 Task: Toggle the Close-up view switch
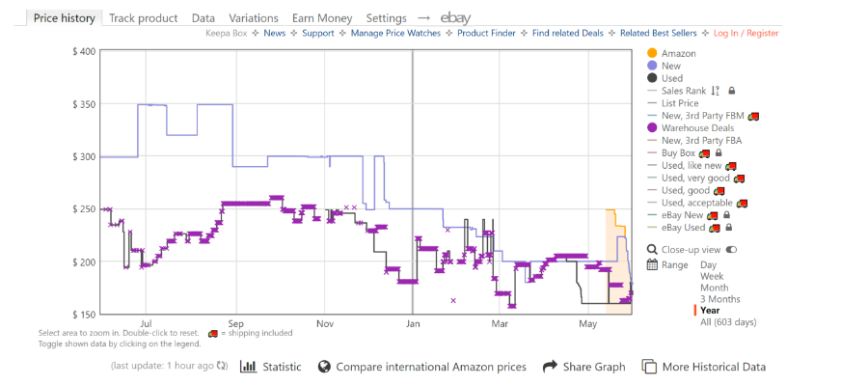(x=731, y=250)
